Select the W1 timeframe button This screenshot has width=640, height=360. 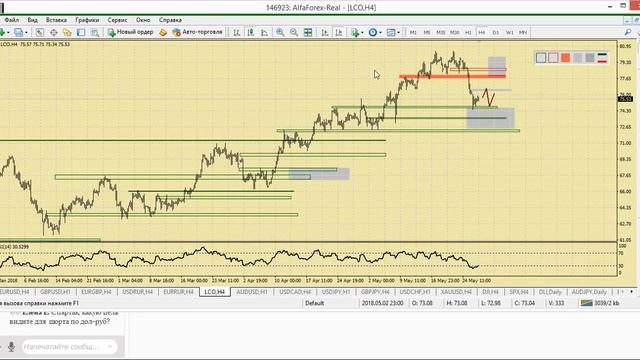[509, 32]
